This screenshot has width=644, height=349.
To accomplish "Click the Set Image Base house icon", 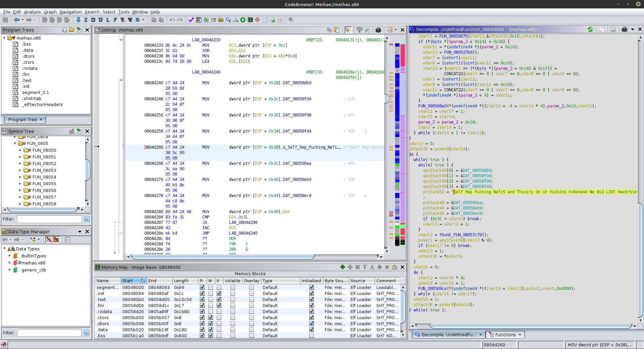I will point(394,267).
